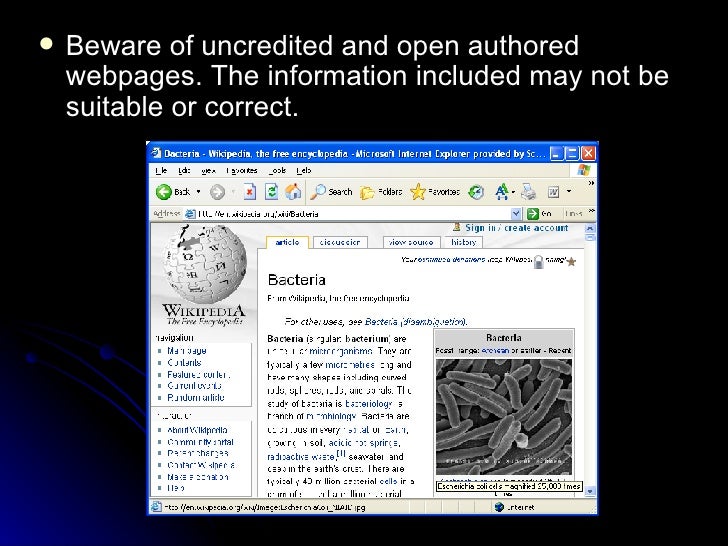Open the Edit menu
Image resolution: width=728 pixels, height=546 pixels.
184,170
